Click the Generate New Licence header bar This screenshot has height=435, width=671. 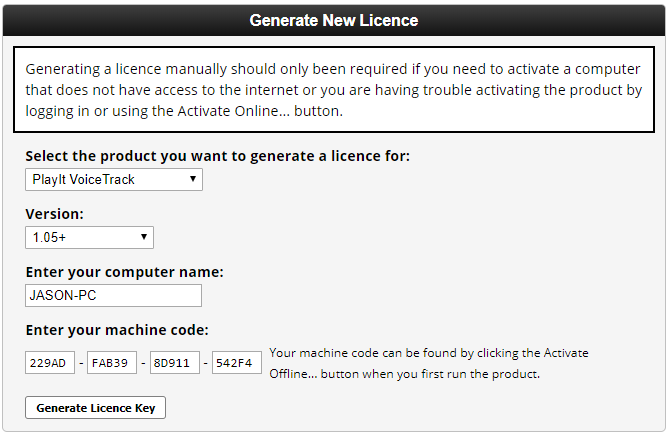(x=334, y=20)
